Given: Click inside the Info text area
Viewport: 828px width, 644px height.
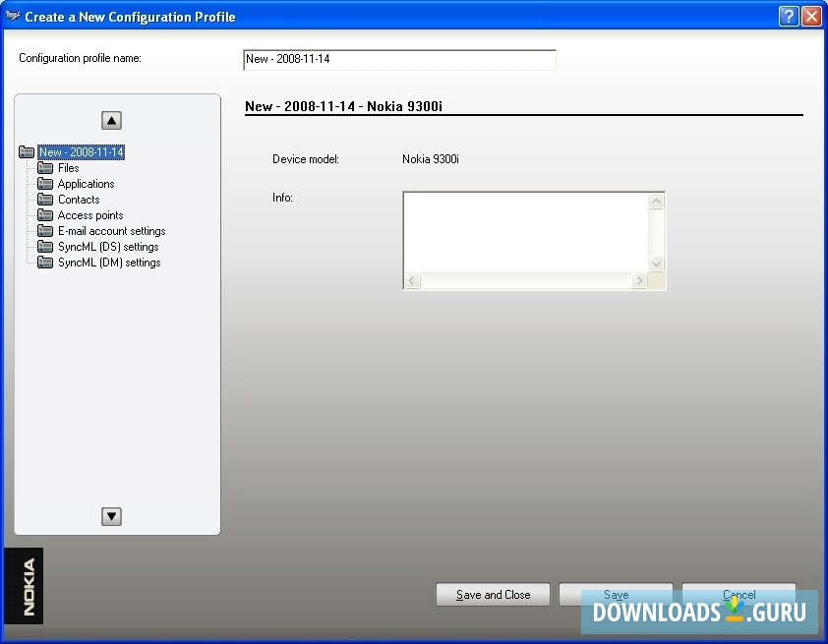Looking at the screenshot, I should point(526,233).
